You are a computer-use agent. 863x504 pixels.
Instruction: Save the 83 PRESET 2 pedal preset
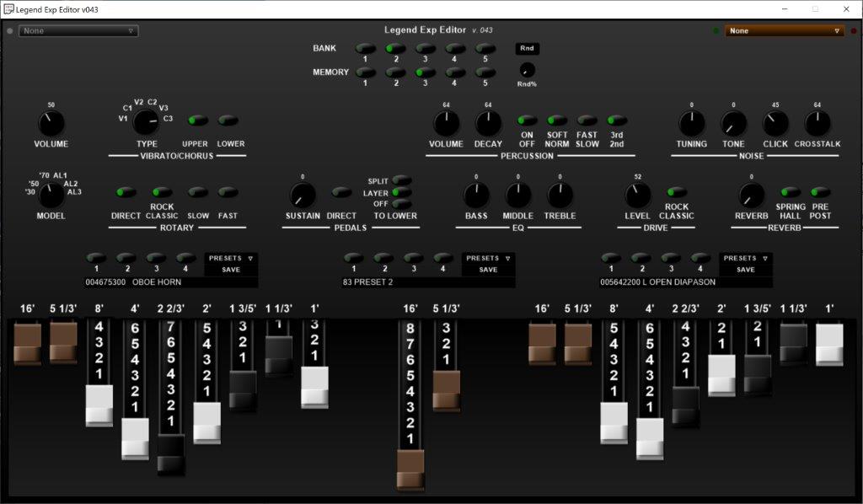[x=488, y=270]
